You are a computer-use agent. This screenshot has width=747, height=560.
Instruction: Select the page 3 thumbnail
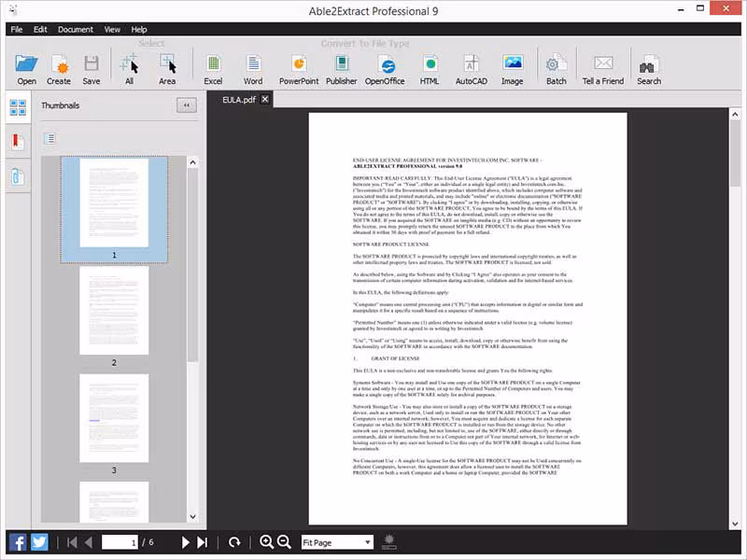tap(114, 418)
